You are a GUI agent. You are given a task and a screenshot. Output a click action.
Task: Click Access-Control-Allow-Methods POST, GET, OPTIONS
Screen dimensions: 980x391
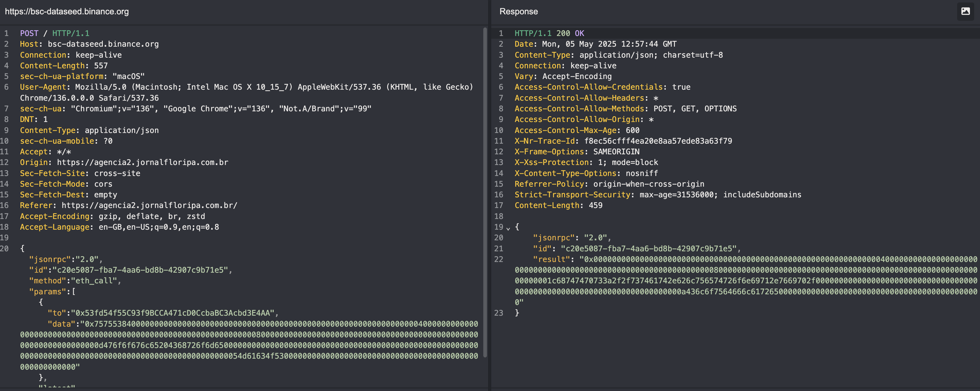pos(625,108)
